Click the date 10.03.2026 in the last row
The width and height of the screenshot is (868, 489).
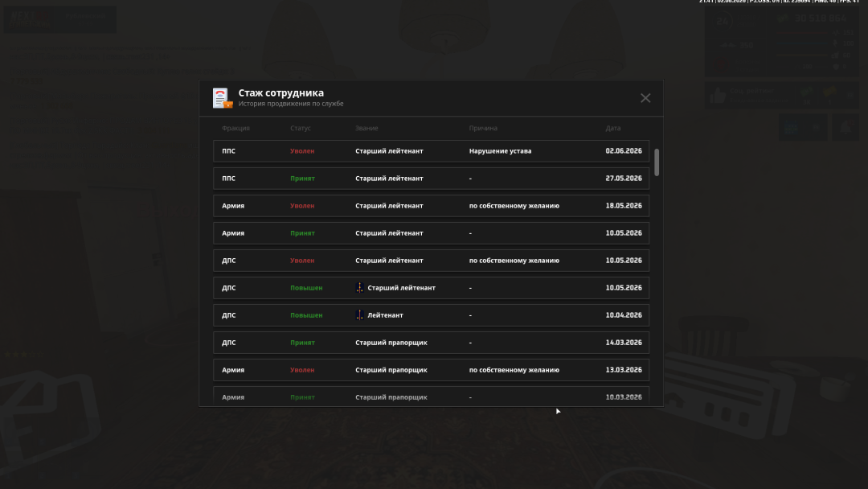point(624,397)
